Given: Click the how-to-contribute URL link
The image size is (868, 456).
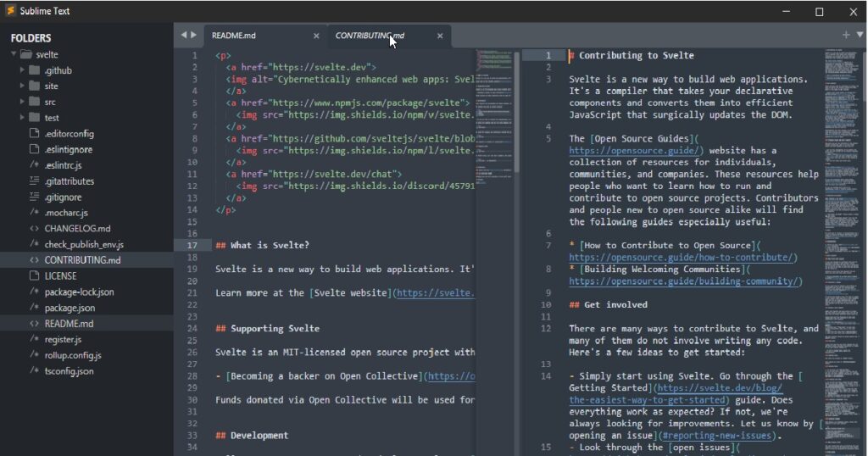Looking at the screenshot, I should coord(683,258).
